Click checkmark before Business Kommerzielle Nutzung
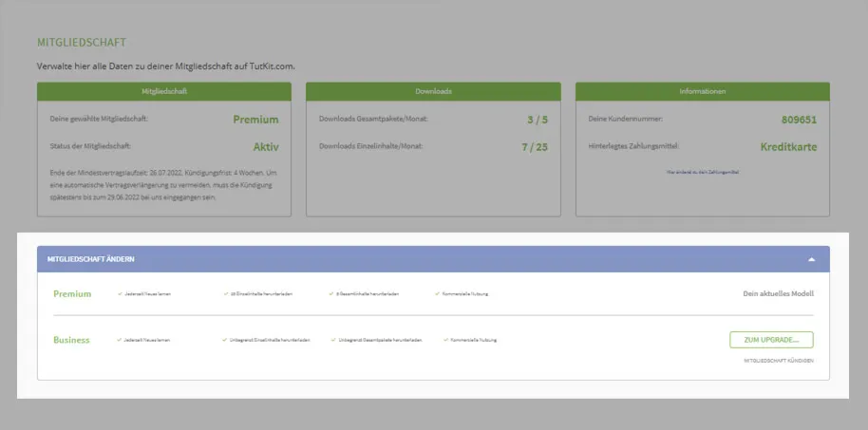The image size is (868, 430). [446, 340]
